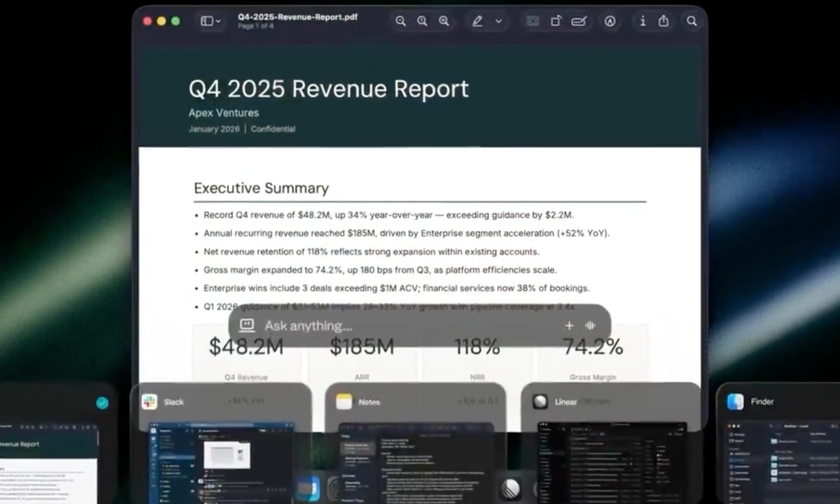
Task: Open the sidebar view options dropdown
Action: [210, 21]
